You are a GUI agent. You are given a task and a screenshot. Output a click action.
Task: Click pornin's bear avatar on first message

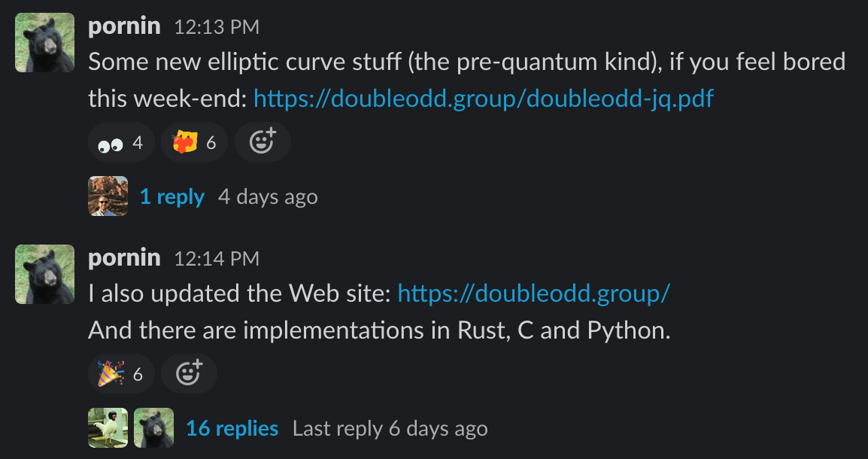(x=45, y=43)
